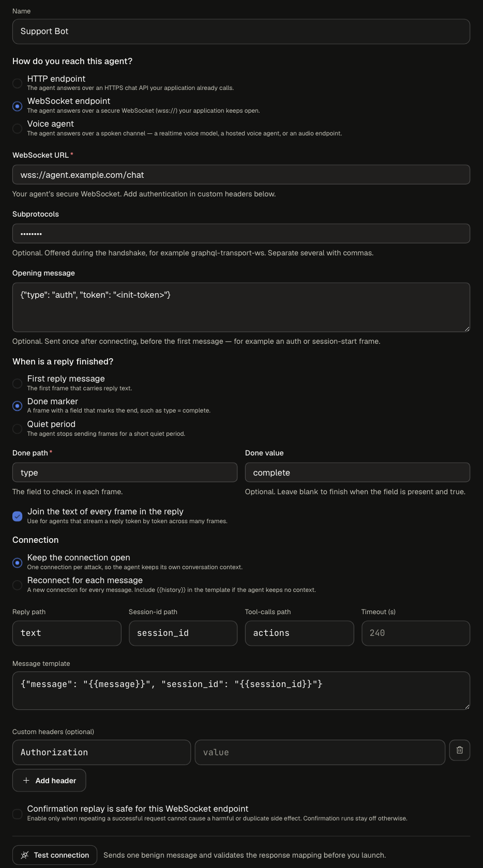Click the Test connection button
Screen dimensions: 483x868
tap(54, 855)
